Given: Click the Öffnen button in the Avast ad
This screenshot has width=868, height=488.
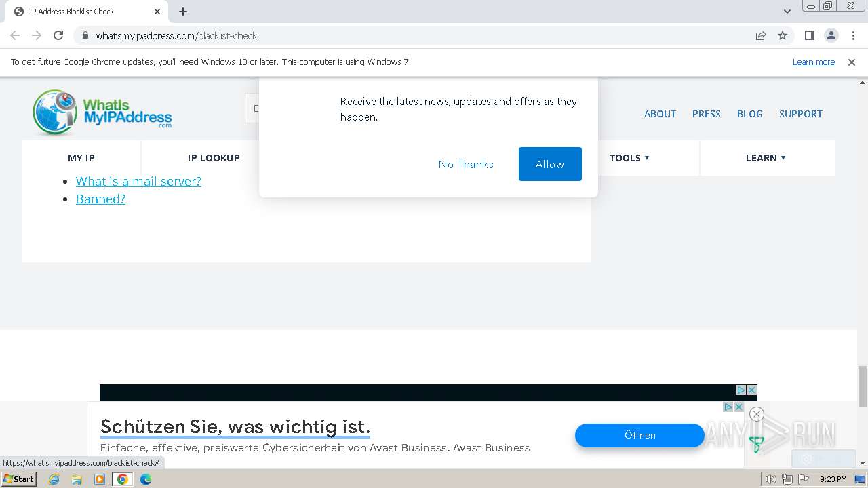Looking at the screenshot, I should coord(639,435).
